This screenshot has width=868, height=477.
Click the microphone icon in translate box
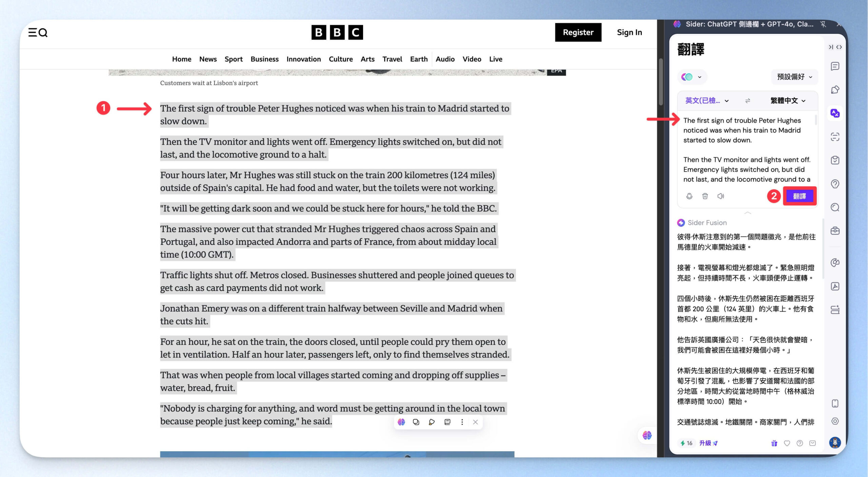pos(689,196)
